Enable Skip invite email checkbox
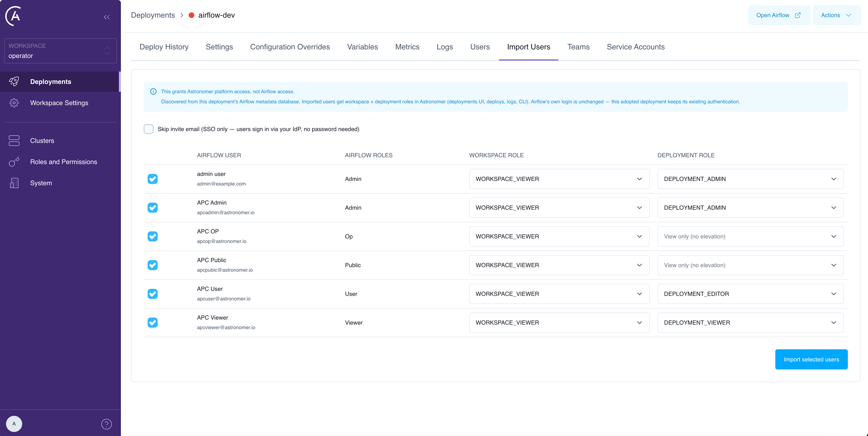868x436 pixels. click(149, 129)
